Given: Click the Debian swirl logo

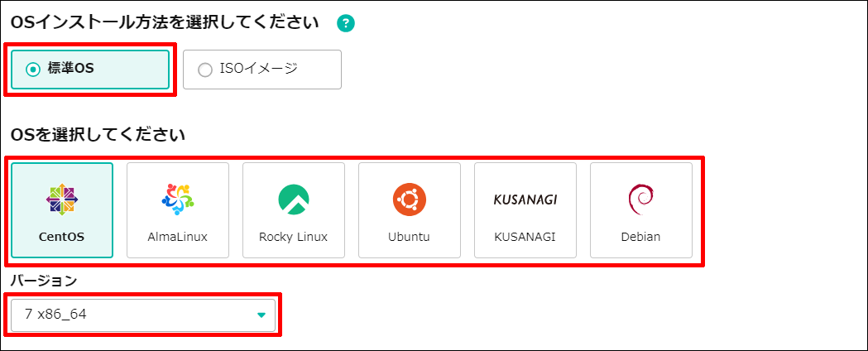Looking at the screenshot, I should tap(641, 200).
